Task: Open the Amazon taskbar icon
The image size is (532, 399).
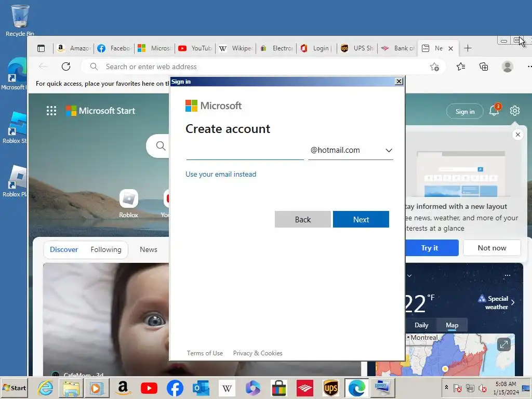Action: click(123, 388)
